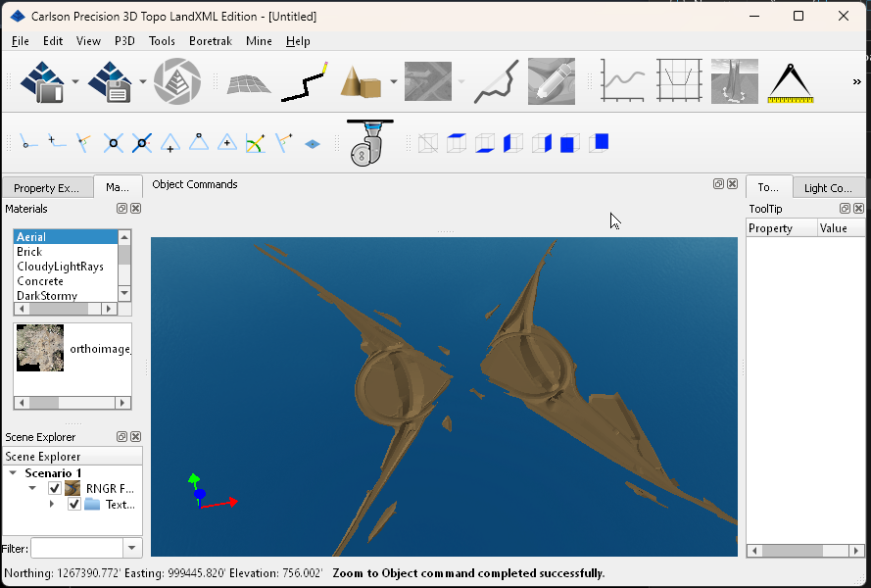Click the ToolTip Value column header
Viewport: 871px width, 588px height.
coord(841,228)
